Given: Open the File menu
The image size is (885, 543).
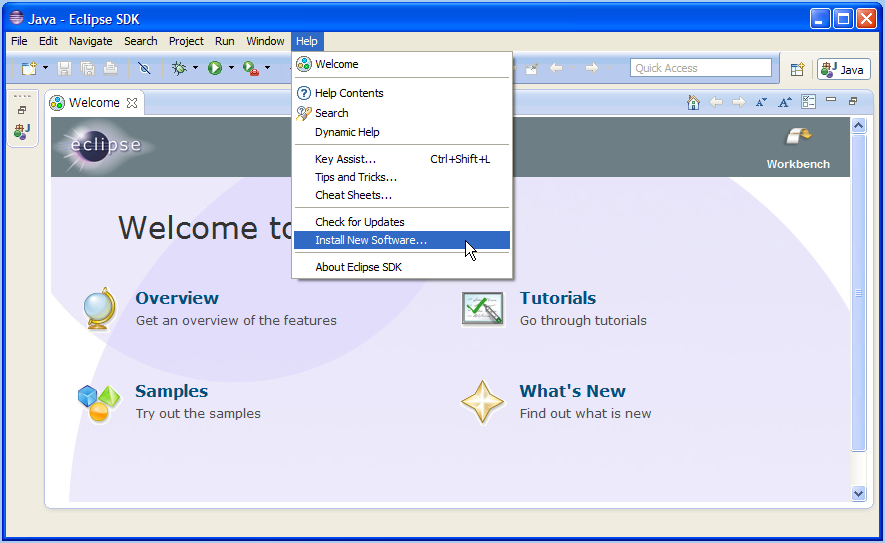Looking at the screenshot, I should click(19, 41).
